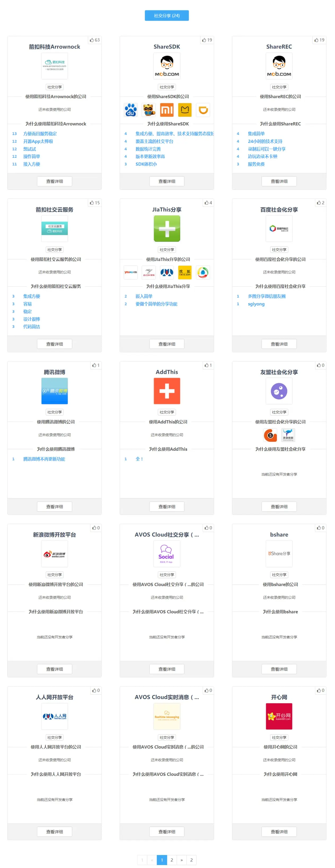Upvote the AddThis card's thumbs-up

pos(208,365)
